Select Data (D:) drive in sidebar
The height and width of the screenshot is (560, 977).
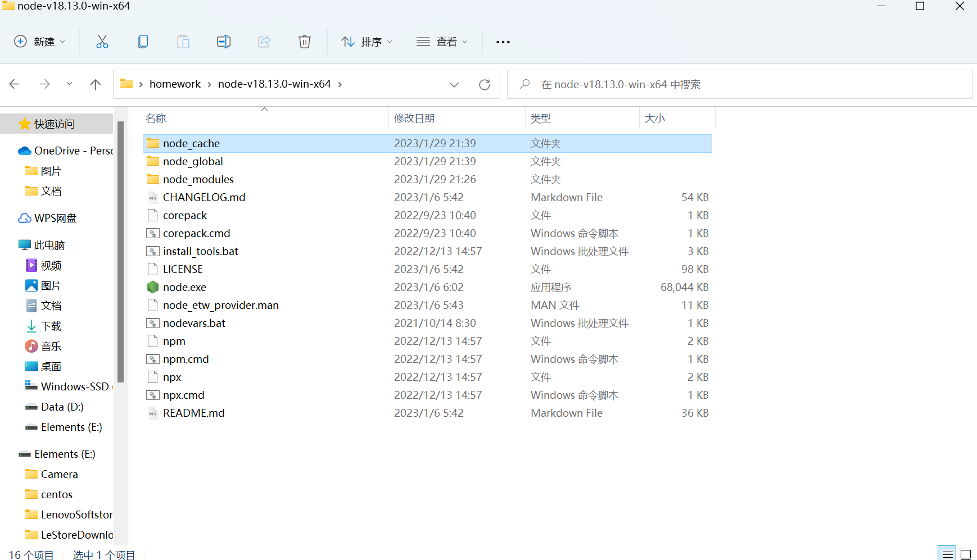[x=62, y=407]
